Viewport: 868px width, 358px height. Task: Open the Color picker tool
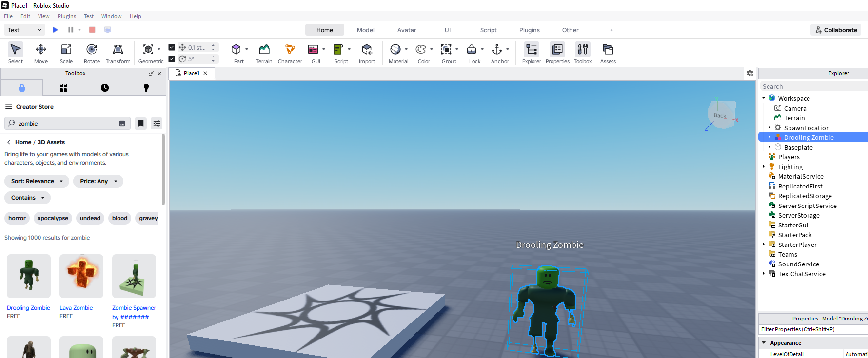(x=421, y=49)
